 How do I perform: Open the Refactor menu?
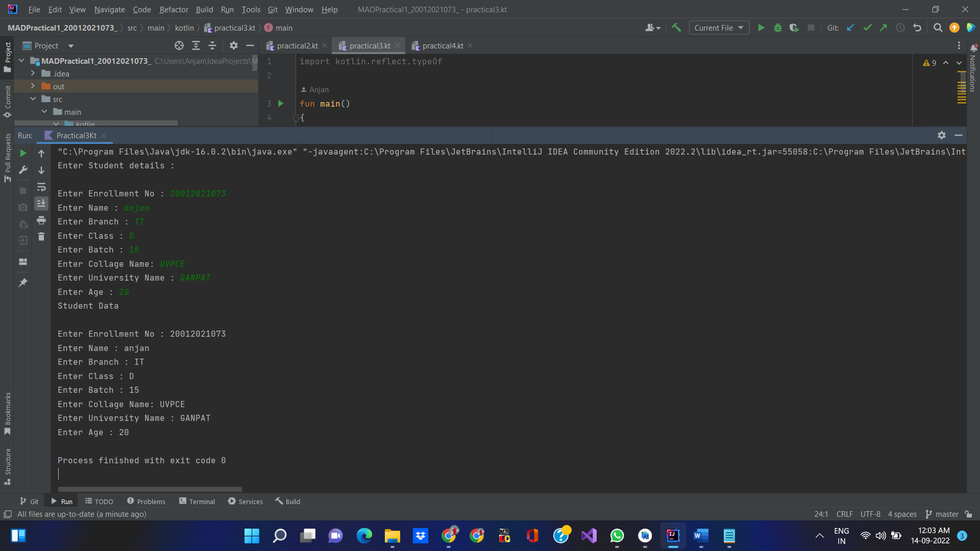click(174, 9)
